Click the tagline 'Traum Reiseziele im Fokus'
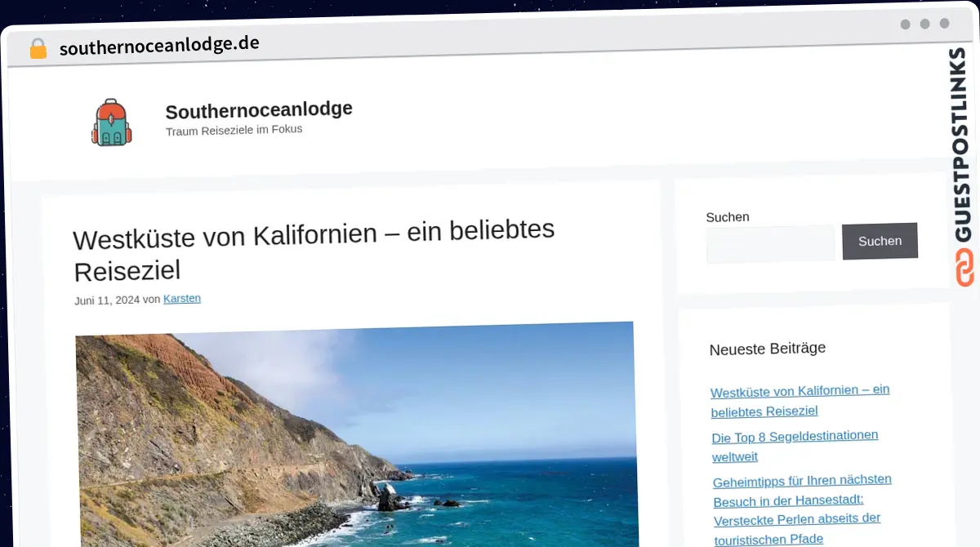 point(234,130)
